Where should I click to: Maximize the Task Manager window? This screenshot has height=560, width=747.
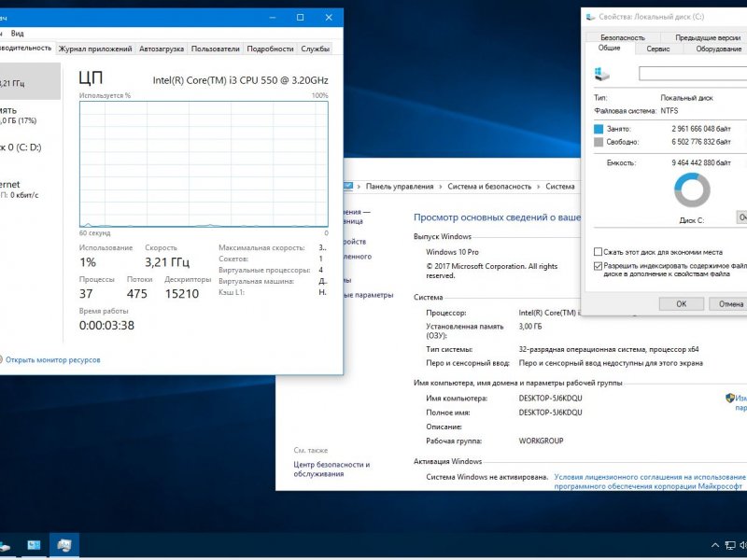coord(300,18)
